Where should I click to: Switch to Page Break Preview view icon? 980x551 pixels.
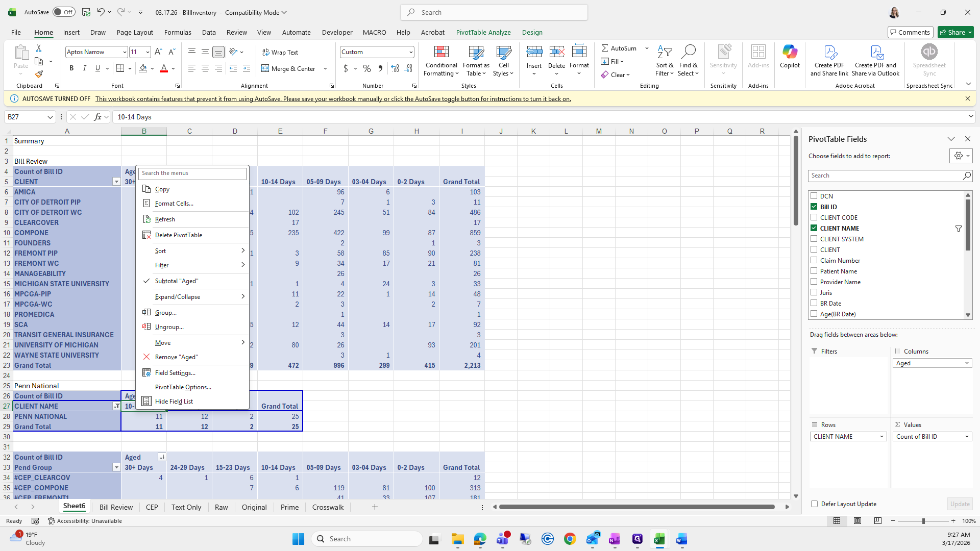[x=877, y=521]
